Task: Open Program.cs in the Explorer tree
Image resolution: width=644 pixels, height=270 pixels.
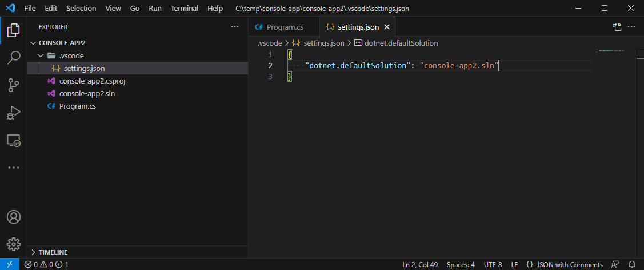Action: pyautogui.click(x=138, y=106)
